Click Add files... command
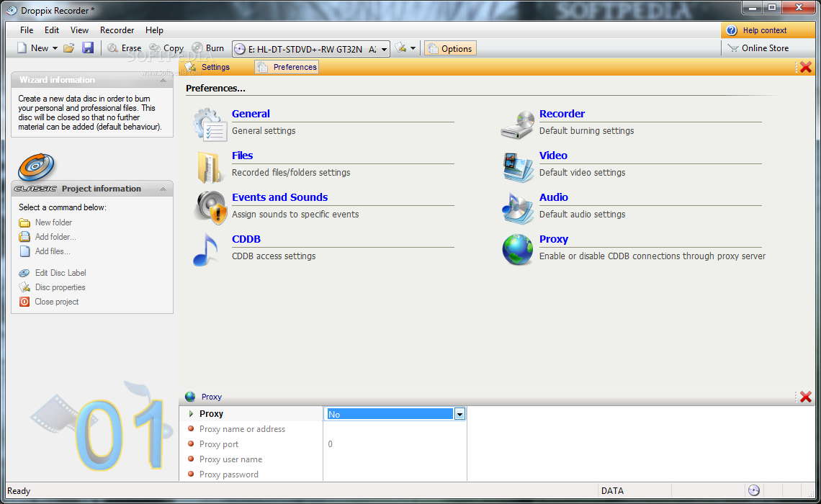 [x=53, y=251]
